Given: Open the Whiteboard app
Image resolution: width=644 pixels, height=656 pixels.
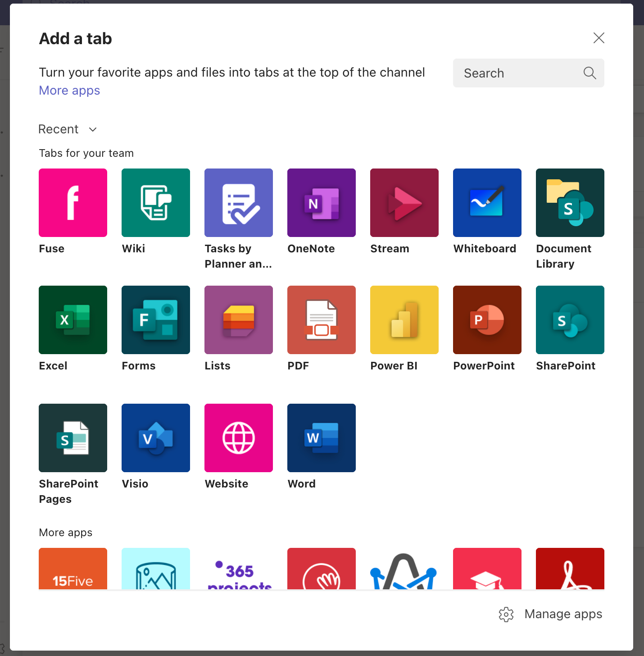Looking at the screenshot, I should [x=487, y=202].
